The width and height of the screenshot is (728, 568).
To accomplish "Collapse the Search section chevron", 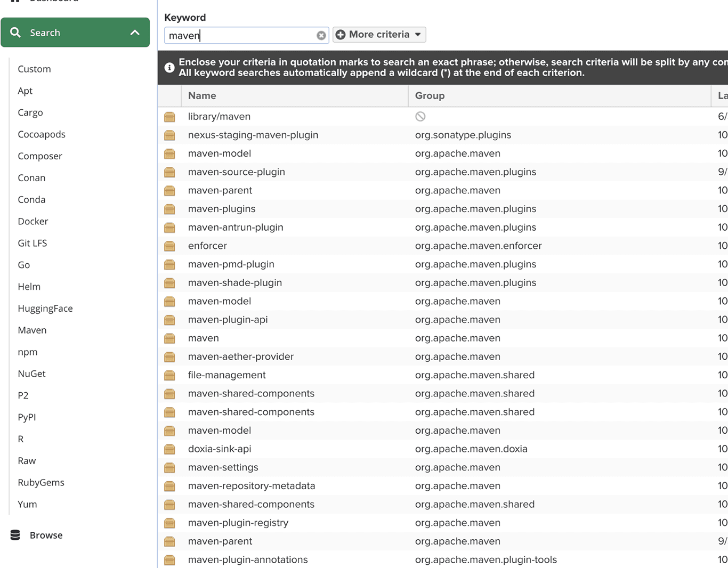I will (135, 33).
